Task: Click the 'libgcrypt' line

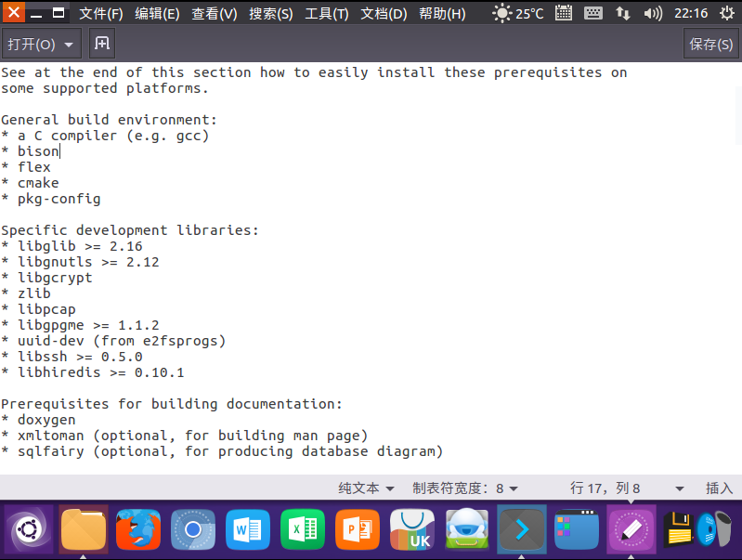Action: pos(46,278)
